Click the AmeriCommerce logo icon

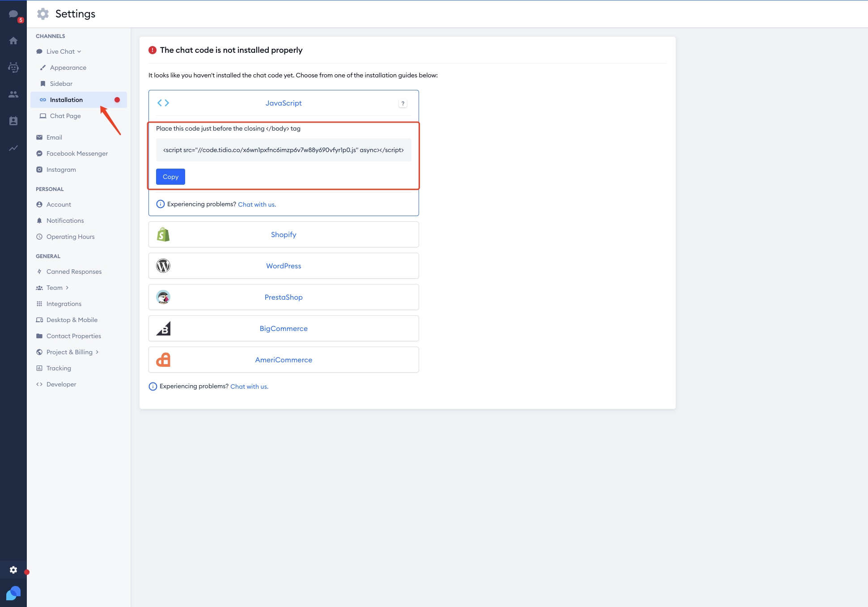coord(163,360)
